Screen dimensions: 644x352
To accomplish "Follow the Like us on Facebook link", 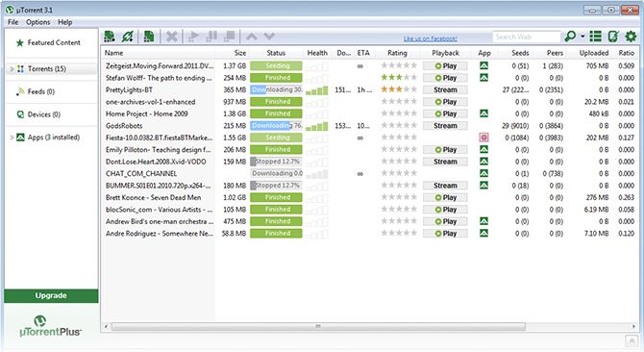I will point(430,38).
